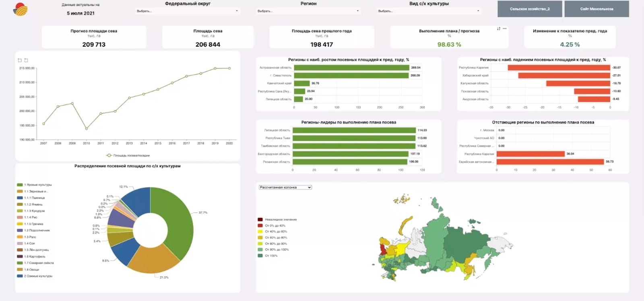
Task: Click the '1.8 Овощи' legend entry
Action: [28, 270]
